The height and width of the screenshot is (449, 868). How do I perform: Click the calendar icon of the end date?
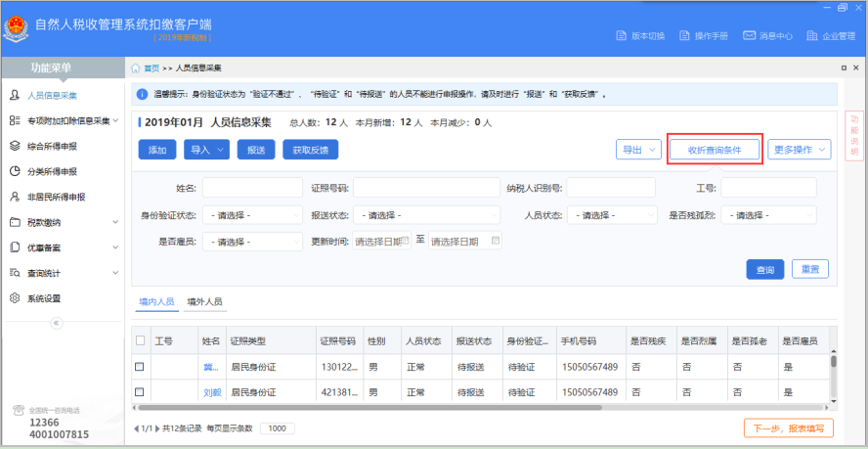[x=496, y=241]
